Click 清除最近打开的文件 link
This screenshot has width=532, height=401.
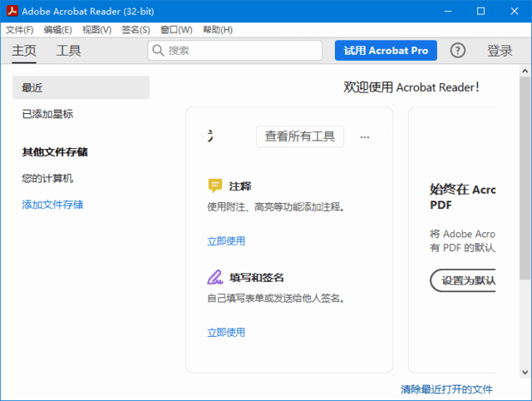click(446, 389)
